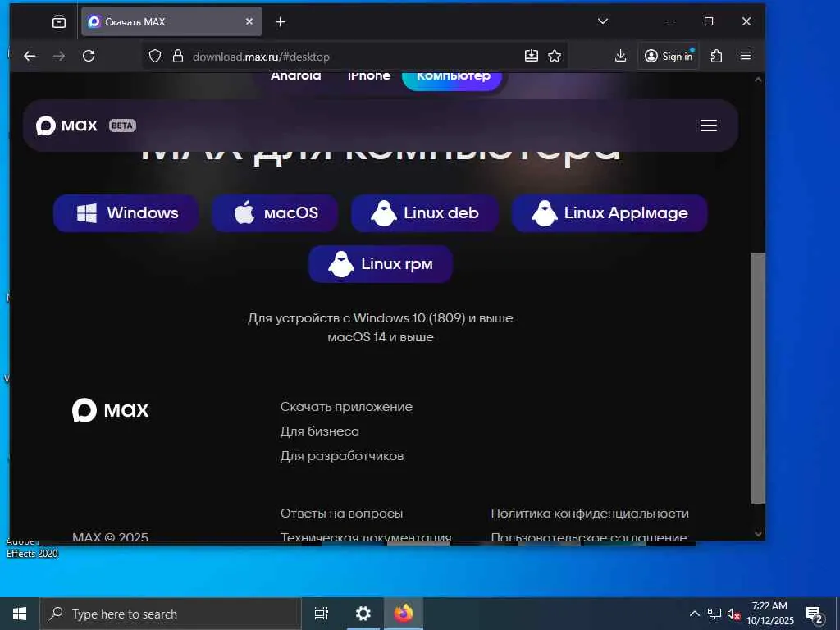This screenshot has height=630, width=840.
Task: Click the install/save page icon in address bar
Action: coord(531,56)
